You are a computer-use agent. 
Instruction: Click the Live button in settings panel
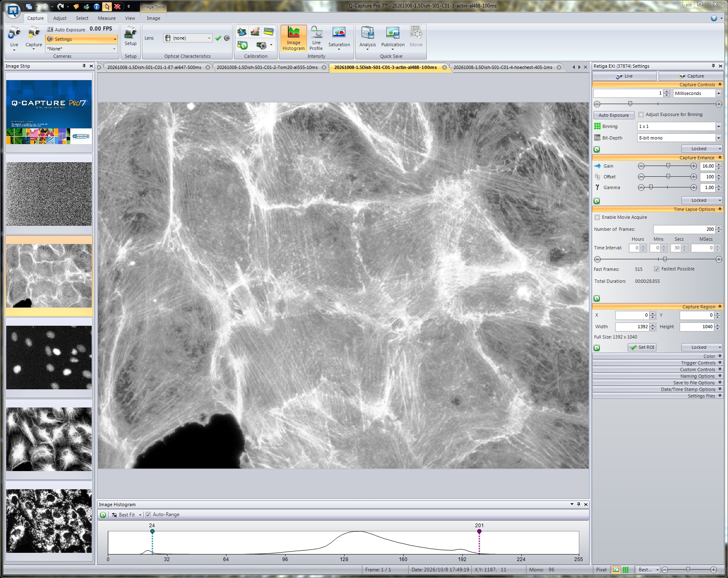coord(624,76)
